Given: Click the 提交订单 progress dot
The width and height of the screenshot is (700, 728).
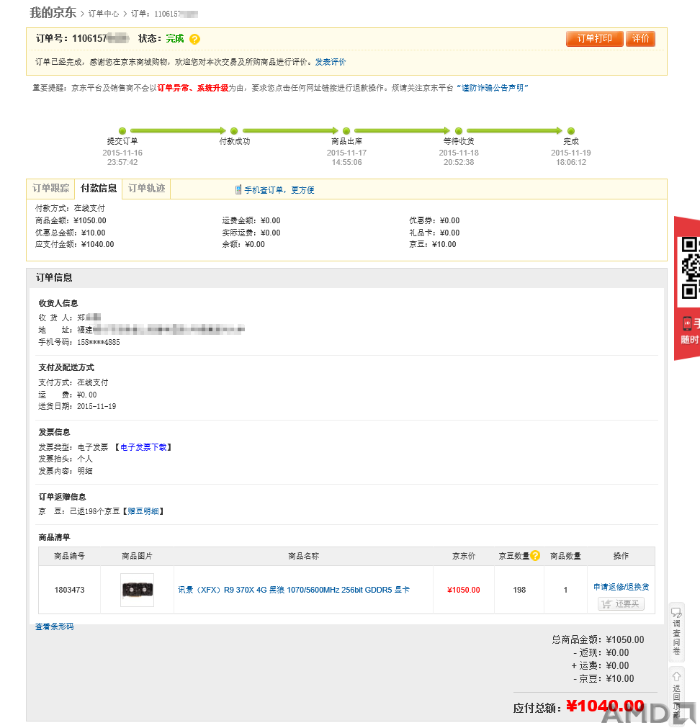Looking at the screenshot, I should pyautogui.click(x=122, y=131).
